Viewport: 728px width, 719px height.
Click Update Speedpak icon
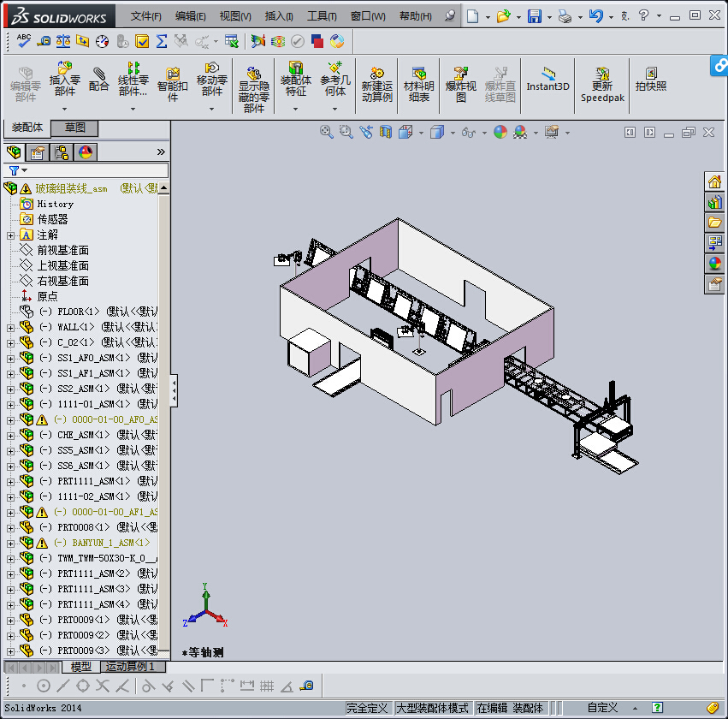pyautogui.click(x=602, y=84)
